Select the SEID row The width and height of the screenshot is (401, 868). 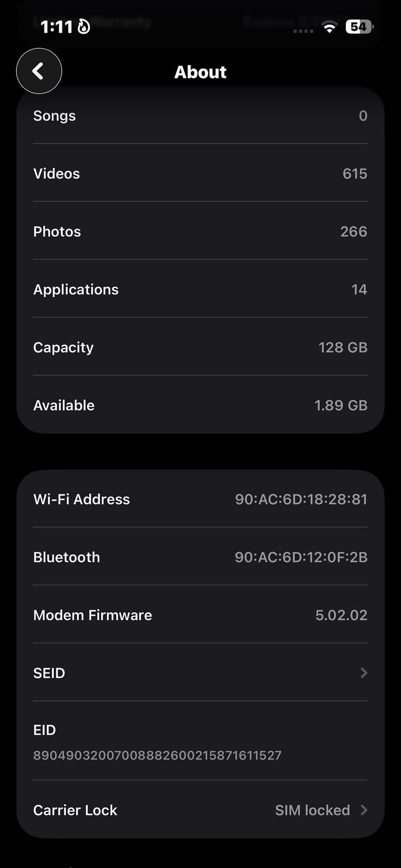pos(200,673)
